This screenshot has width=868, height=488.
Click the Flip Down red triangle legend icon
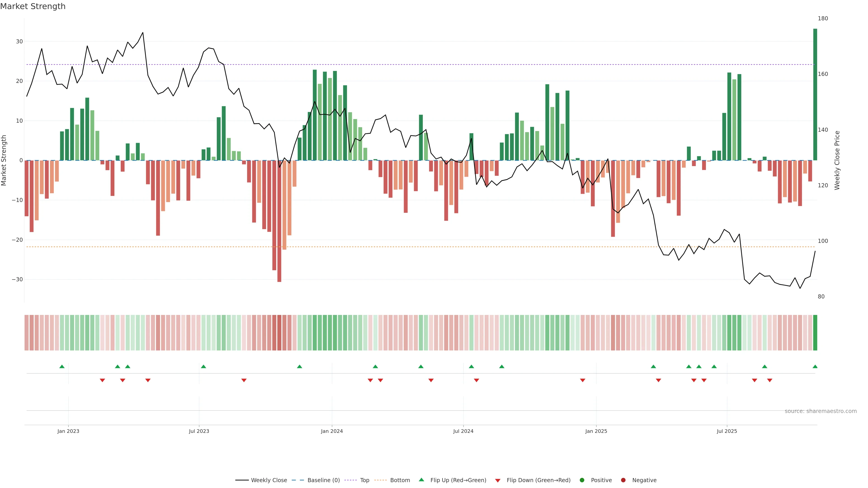[x=498, y=481]
